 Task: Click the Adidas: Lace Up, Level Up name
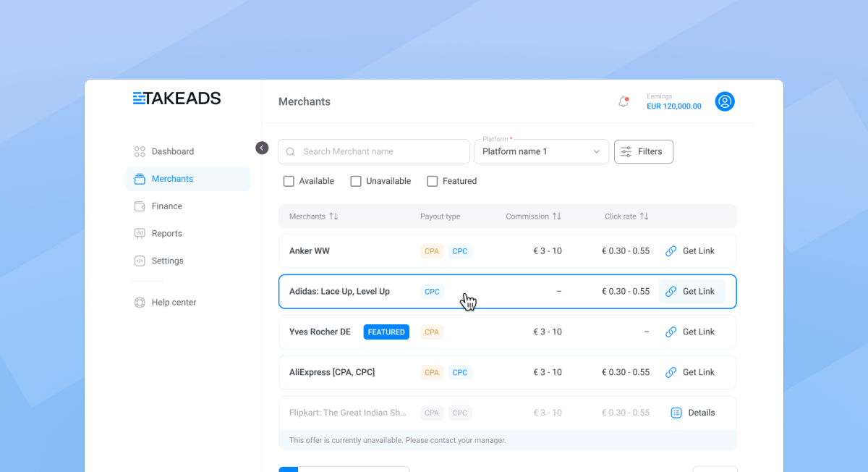click(339, 292)
